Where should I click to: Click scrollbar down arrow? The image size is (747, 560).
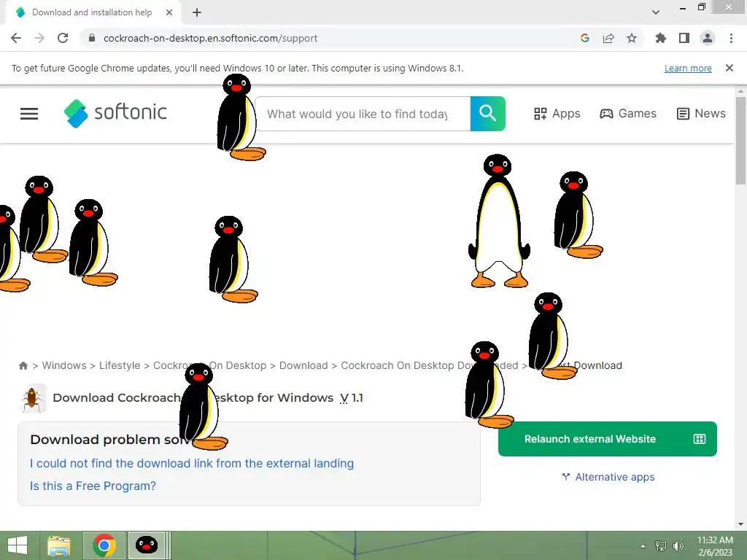(740, 524)
